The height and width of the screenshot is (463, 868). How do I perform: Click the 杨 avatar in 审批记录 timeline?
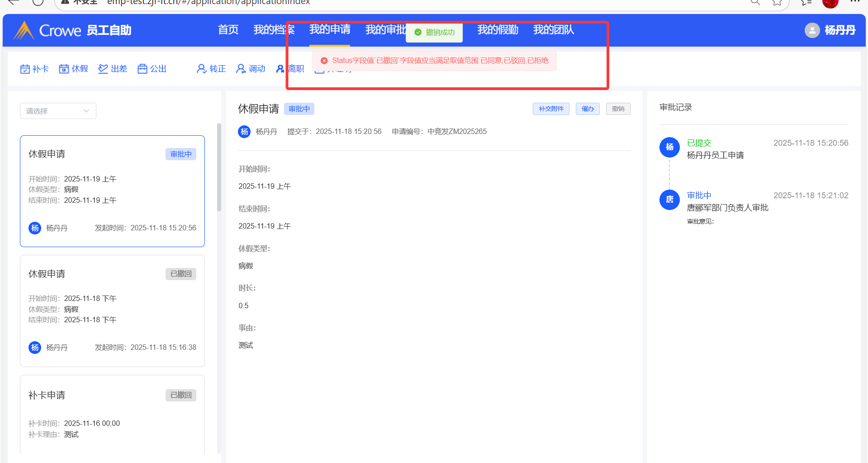[x=669, y=147]
